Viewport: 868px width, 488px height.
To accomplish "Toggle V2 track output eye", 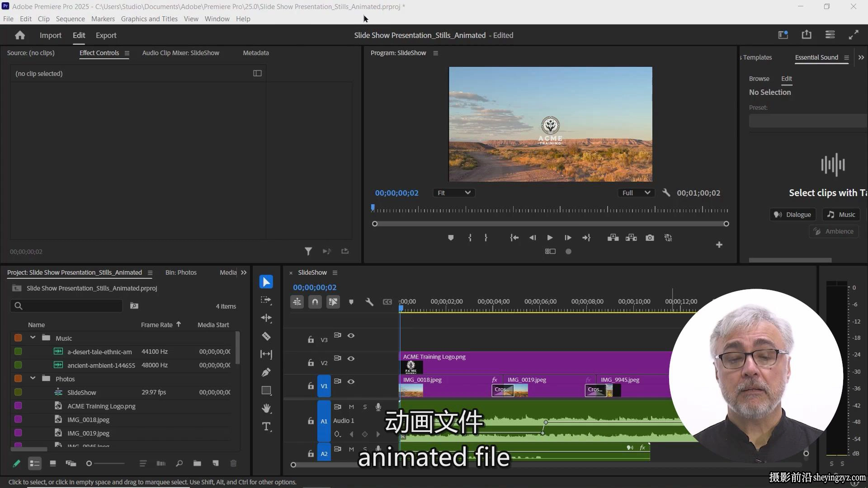I will coord(351,358).
